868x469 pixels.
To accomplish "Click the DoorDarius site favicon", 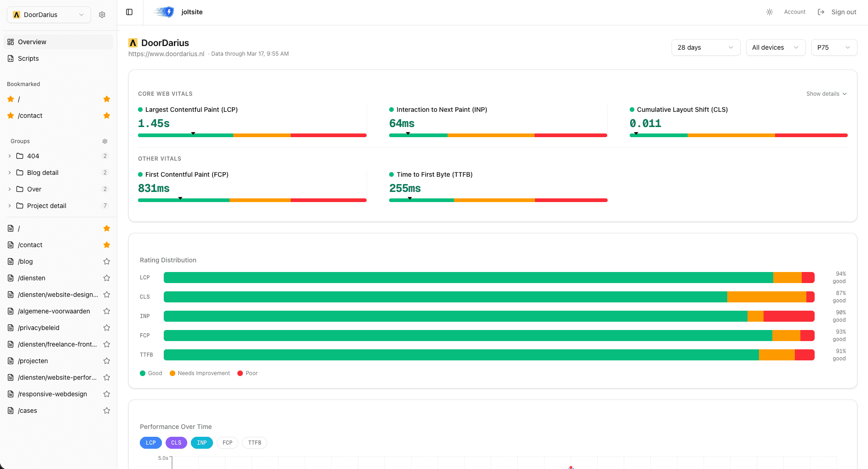I will 133,42.
